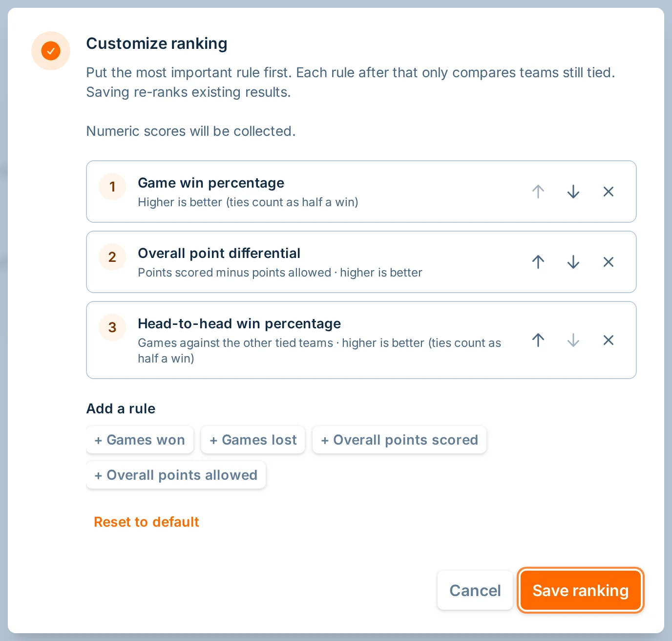
Task: Remove the Overall point differential rule
Action: point(609,262)
